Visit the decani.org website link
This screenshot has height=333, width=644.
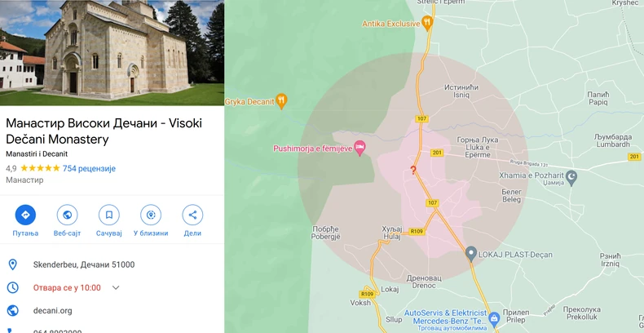pyautogui.click(x=52, y=311)
